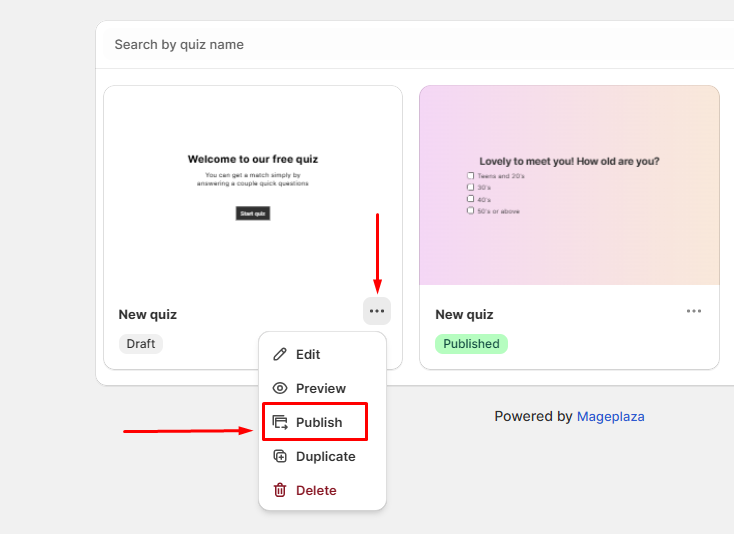Select the "40's" checkbox
This screenshot has width=734, height=534.
click(x=471, y=199)
